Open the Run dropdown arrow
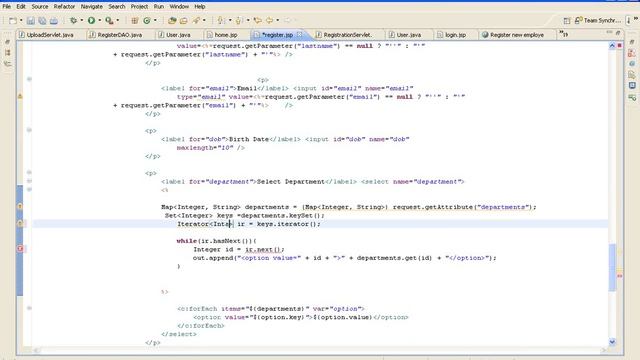This screenshot has width=640, height=360. pos(100,20)
